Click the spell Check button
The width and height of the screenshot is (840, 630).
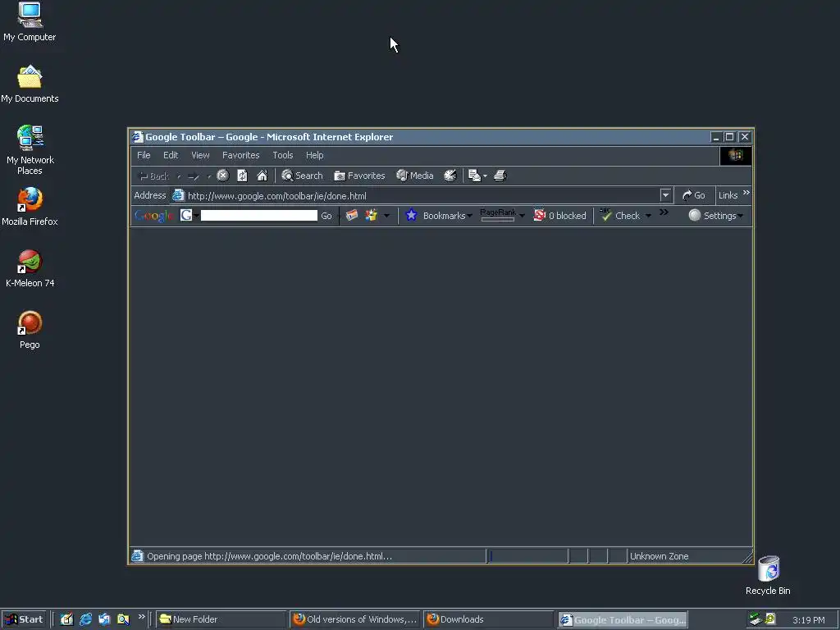pos(620,216)
